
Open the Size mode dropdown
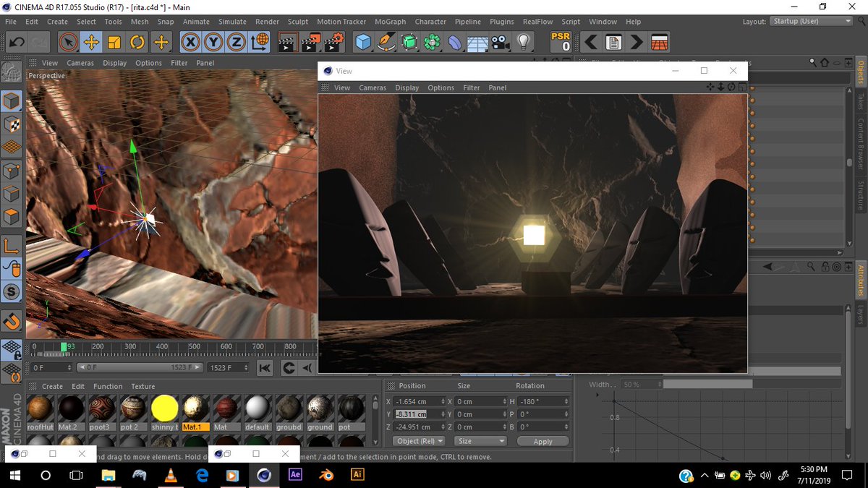tap(480, 441)
